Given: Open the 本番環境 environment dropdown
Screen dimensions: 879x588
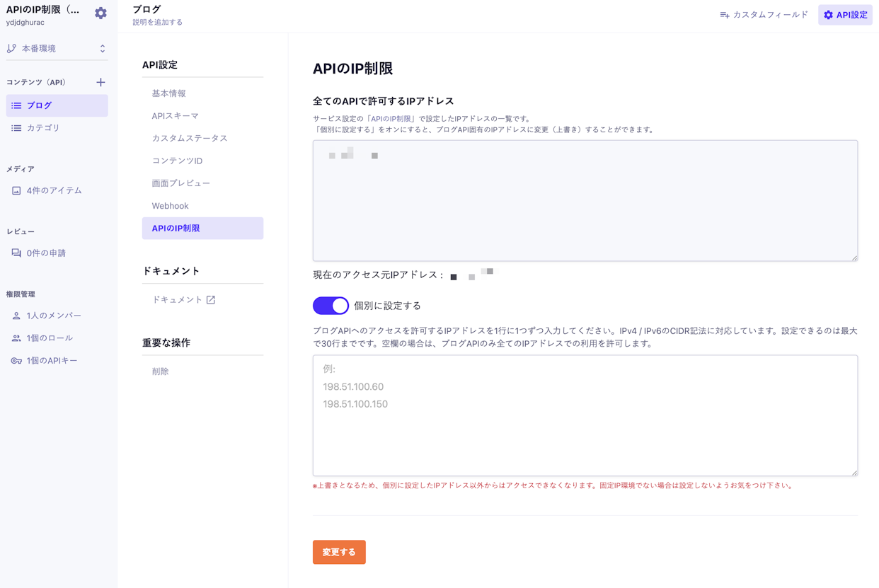Looking at the screenshot, I should (x=57, y=49).
